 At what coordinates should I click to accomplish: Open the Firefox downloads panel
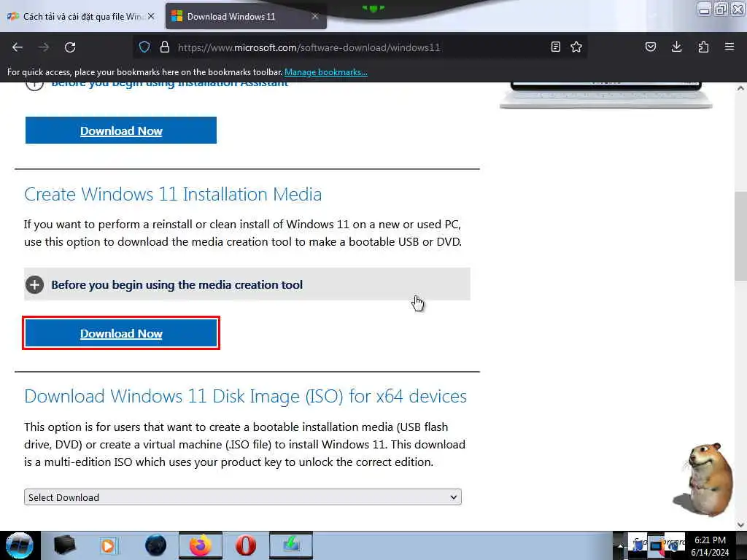[676, 47]
